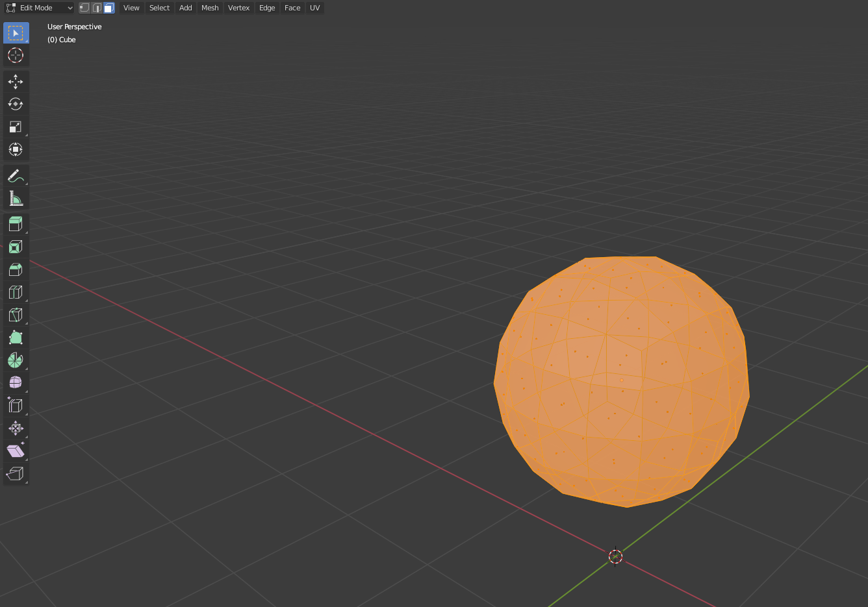Open the UV menu
The height and width of the screenshot is (607, 868).
tap(315, 8)
